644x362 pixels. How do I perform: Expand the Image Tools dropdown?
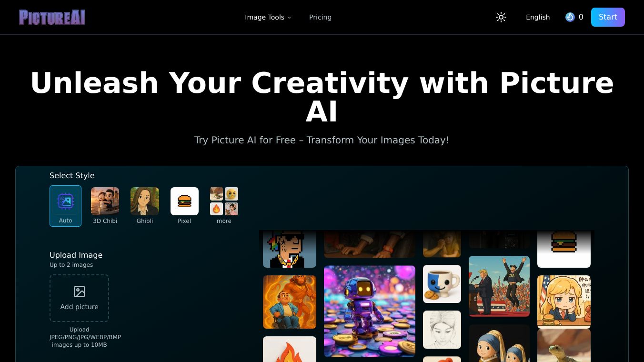point(268,17)
